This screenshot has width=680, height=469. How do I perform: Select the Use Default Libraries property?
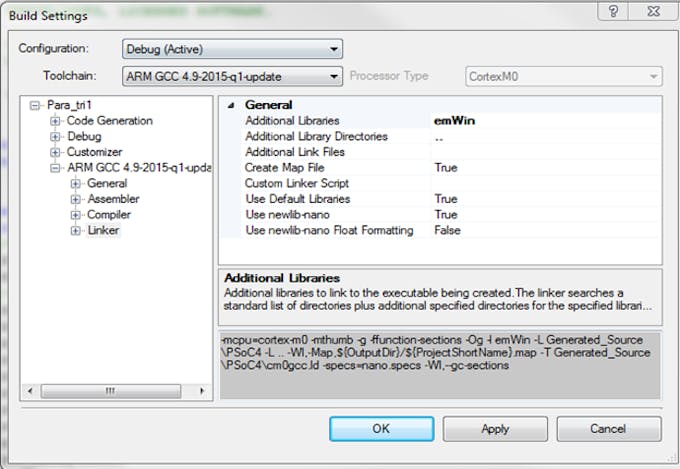click(x=298, y=199)
